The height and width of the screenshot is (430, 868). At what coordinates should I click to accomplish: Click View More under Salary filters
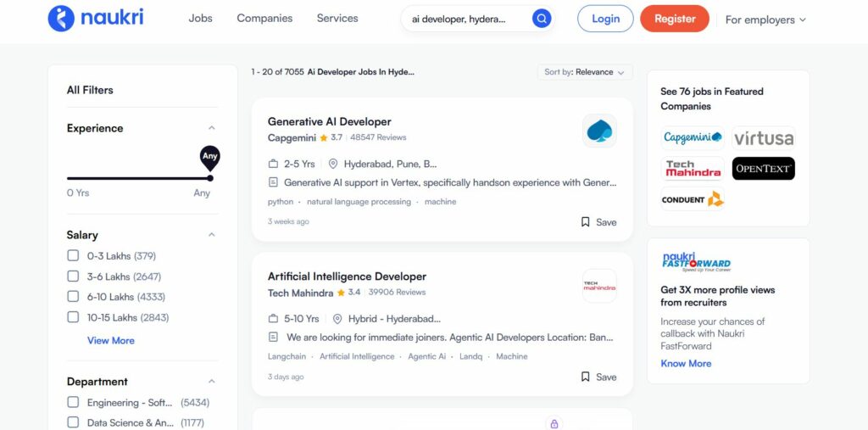(110, 341)
